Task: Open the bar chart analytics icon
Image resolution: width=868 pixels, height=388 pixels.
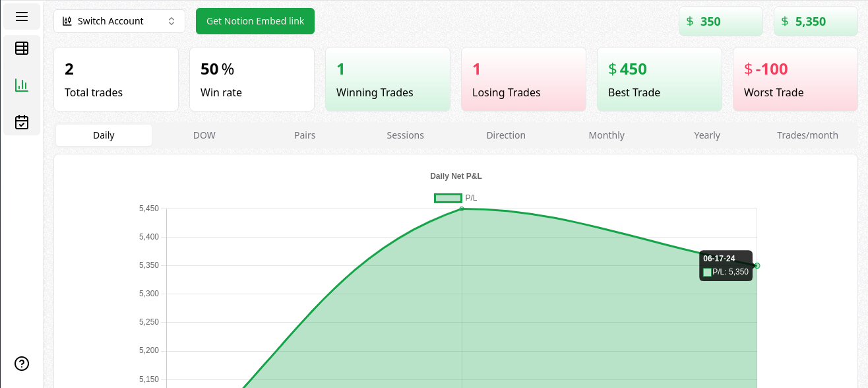Action: (22, 85)
